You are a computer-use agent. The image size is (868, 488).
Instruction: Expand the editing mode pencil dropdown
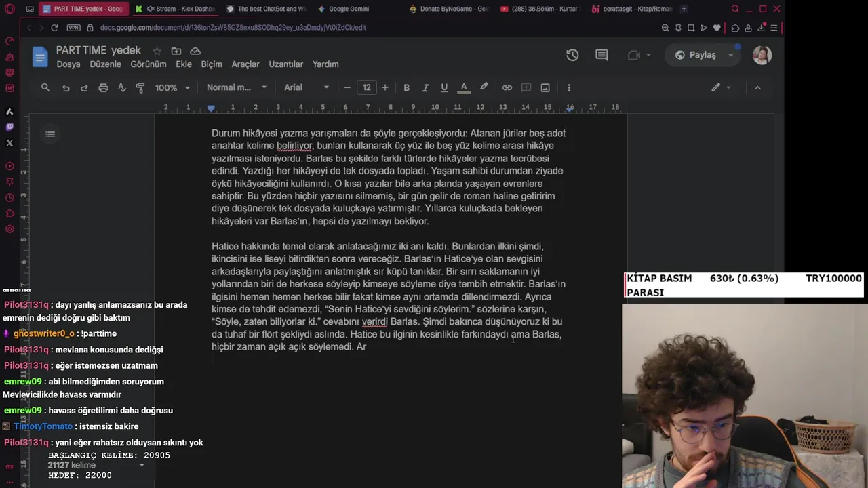(x=721, y=87)
